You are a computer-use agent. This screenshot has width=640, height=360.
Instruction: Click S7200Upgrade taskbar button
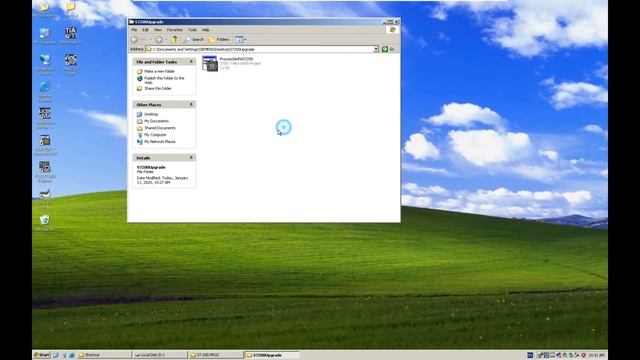coord(271,355)
